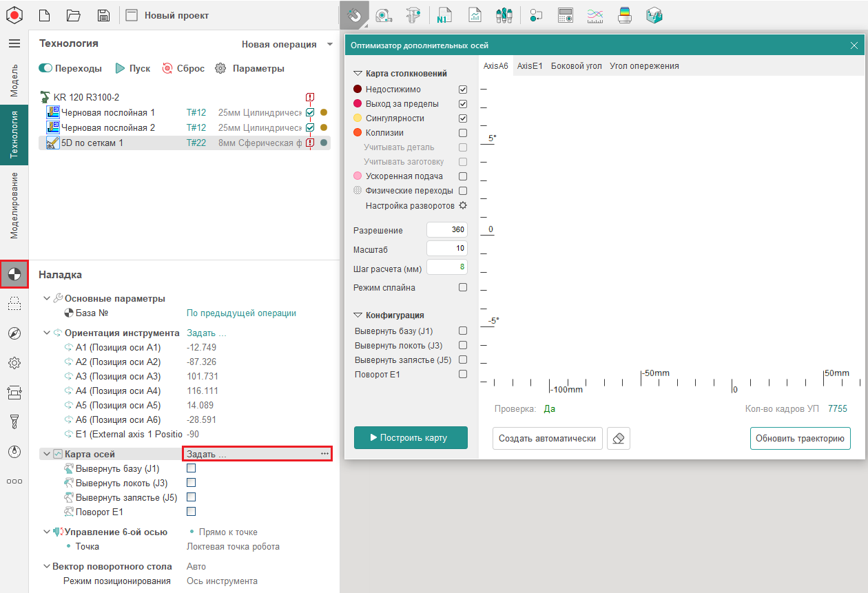This screenshot has height=593, width=868.
Task: Create a new file with blank page icon
Action: (x=44, y=15)
